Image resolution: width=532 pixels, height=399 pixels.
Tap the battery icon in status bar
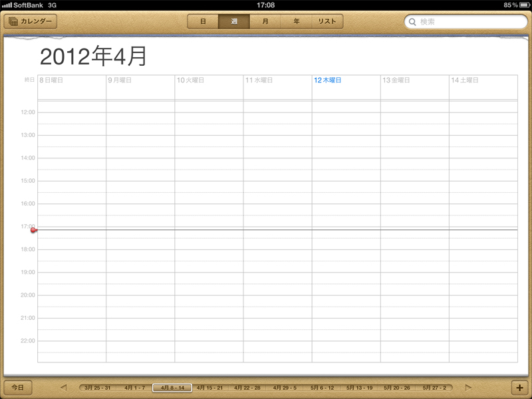(525, 5)
